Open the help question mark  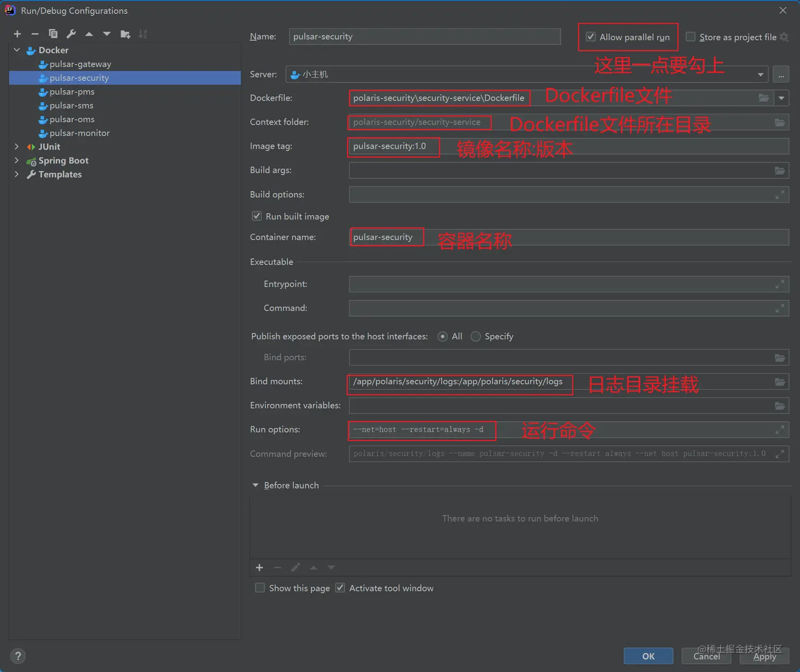point(18,656)
